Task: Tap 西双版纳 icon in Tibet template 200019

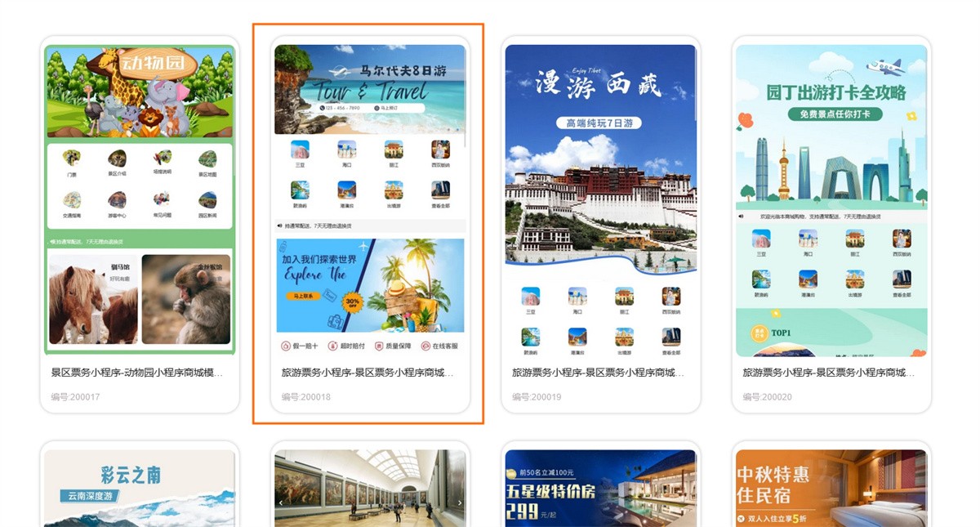Action: (671, 296)
